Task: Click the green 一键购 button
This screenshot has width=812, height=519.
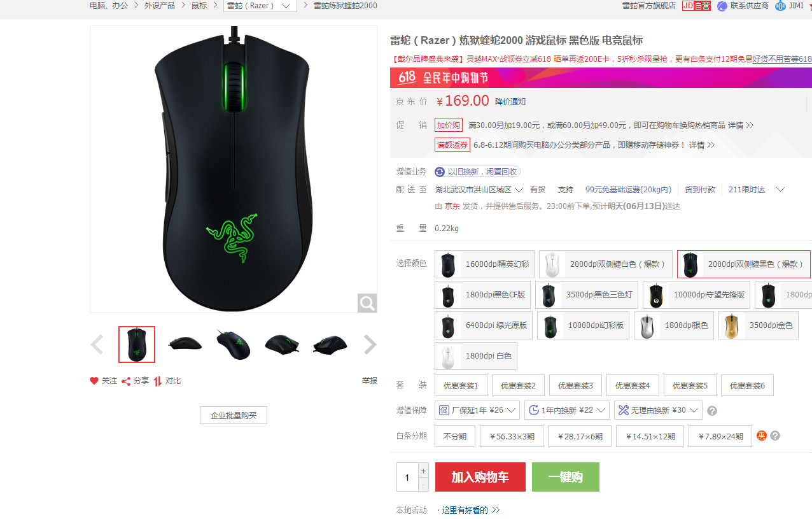Action: coord(566,477)
